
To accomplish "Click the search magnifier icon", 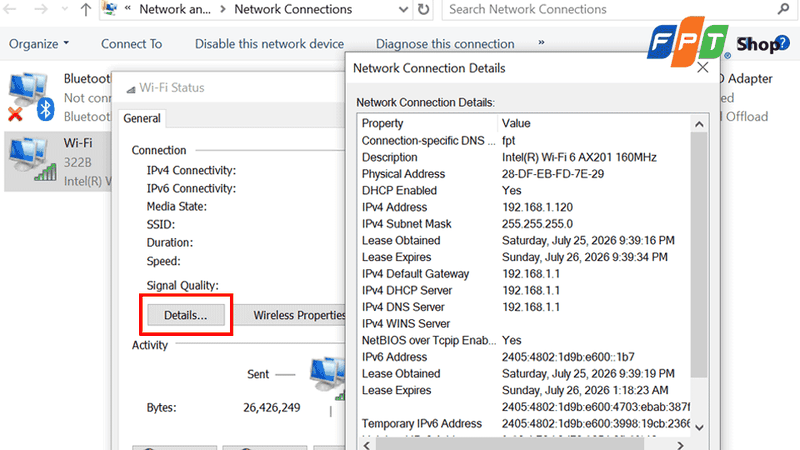I will (x=783, y=9).
